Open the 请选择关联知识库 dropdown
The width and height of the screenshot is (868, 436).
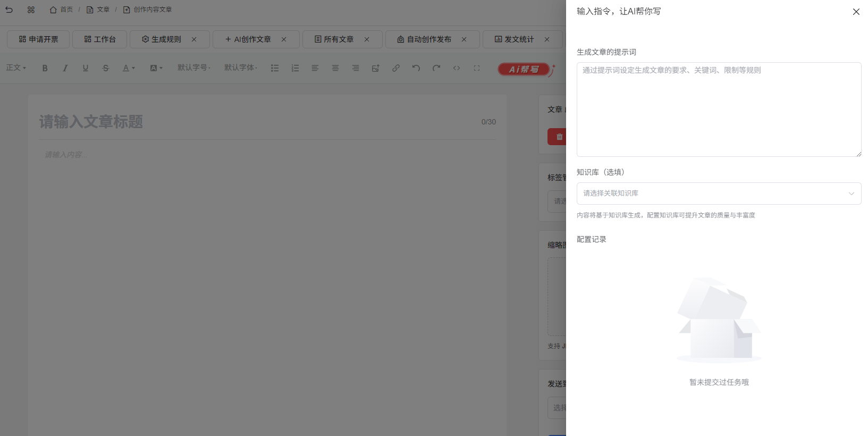(x=719, y=194)
